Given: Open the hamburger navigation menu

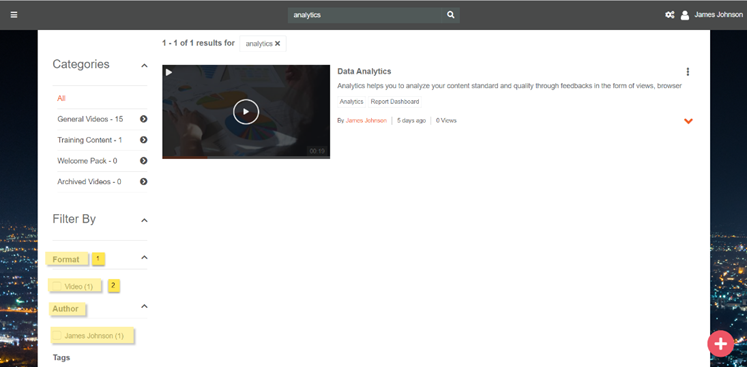Looking at the screenshot, I should 14,15.
